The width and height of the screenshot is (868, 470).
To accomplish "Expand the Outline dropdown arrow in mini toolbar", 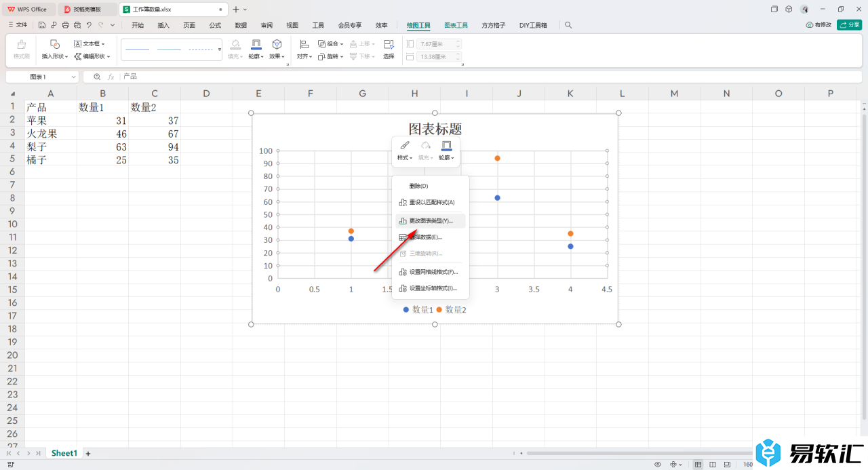I will tap(452, 158).
